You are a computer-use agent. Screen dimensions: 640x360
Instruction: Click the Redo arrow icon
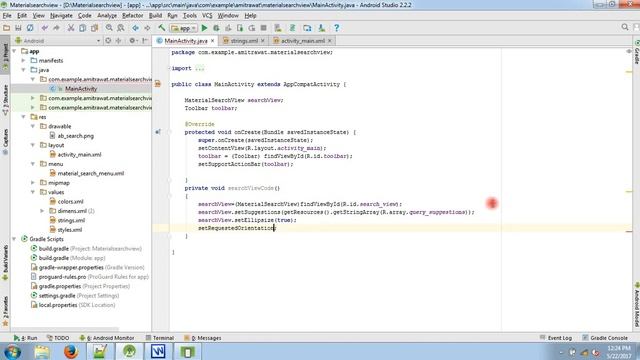(x=56, y=28)
